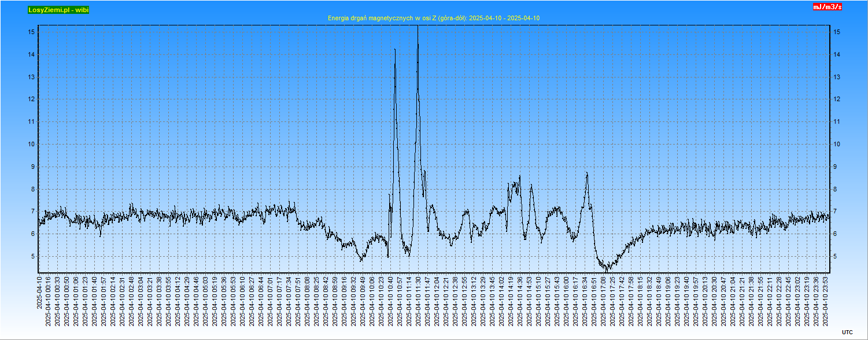Click the UTC label below the chart

point(847,332)
